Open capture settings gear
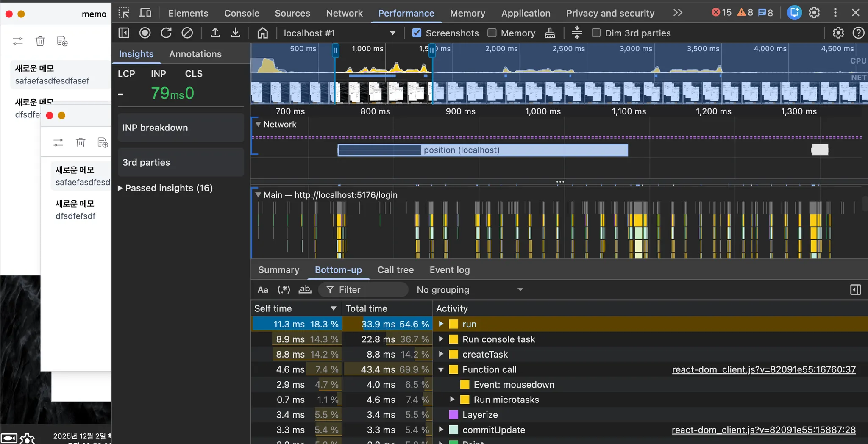 [x=838, y=33]
